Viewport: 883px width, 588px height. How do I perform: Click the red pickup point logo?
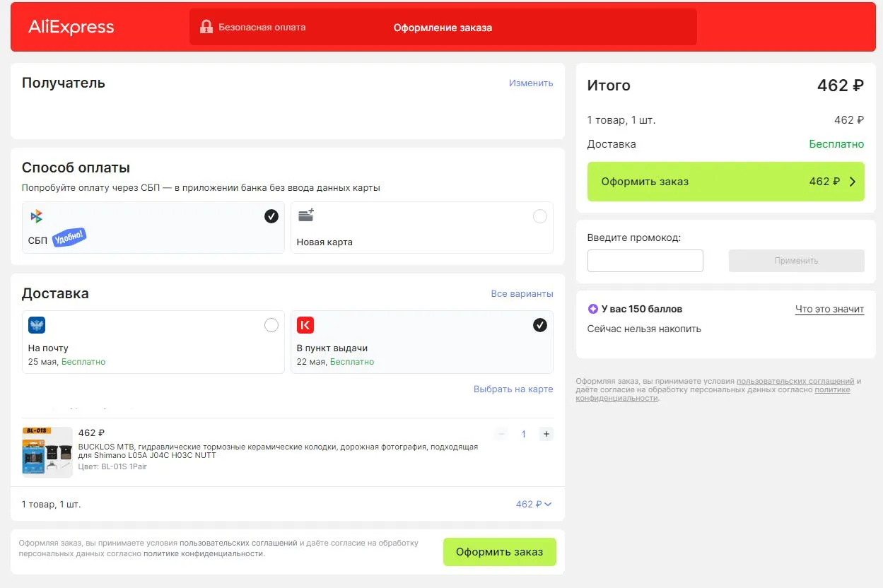305,325
